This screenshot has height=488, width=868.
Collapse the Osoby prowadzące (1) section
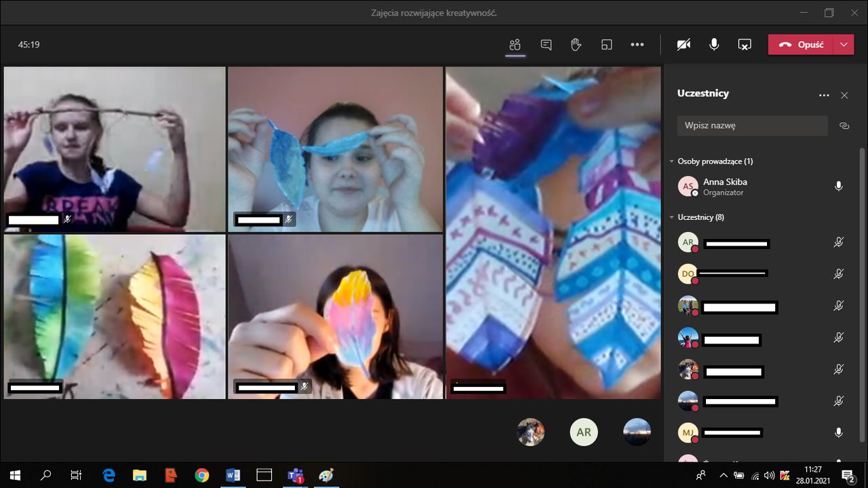pos(671,162)
